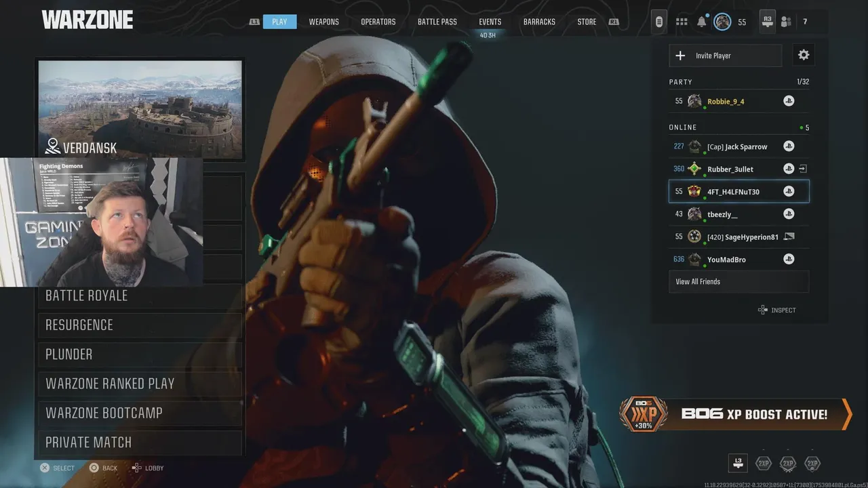This screenshot has width=868, height=488.
Task: Click the L3 button icon at bottom right
Action: tap(738, 463)
